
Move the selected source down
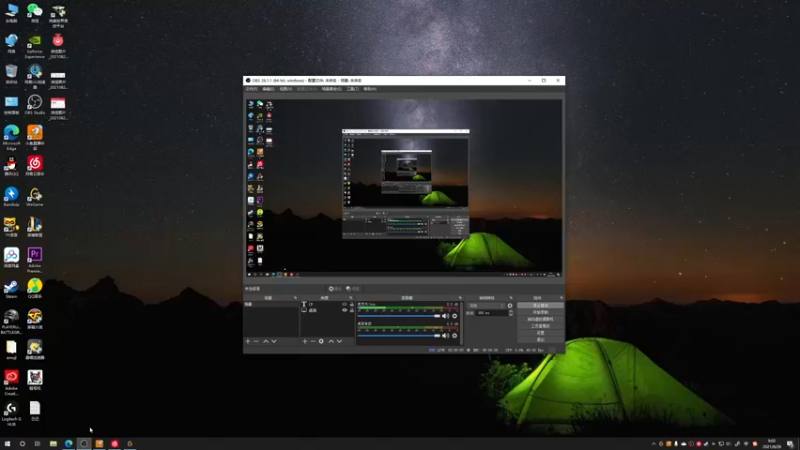pos(339,341)
